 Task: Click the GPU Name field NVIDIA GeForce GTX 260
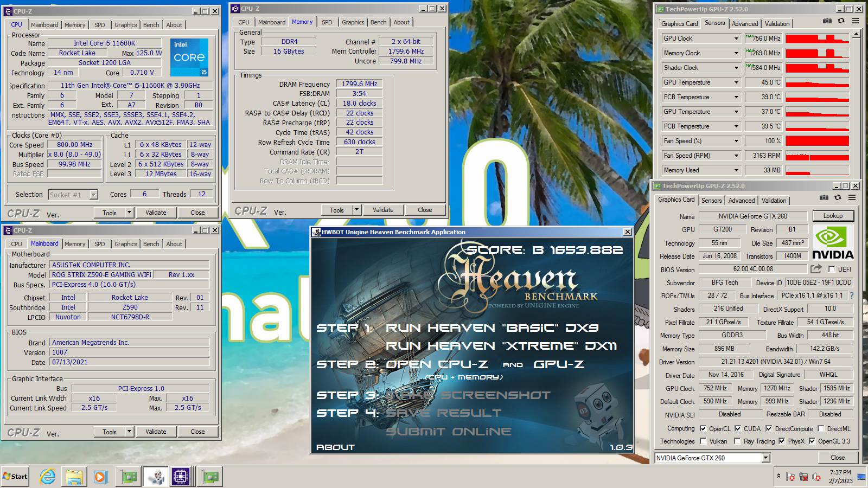752,216
